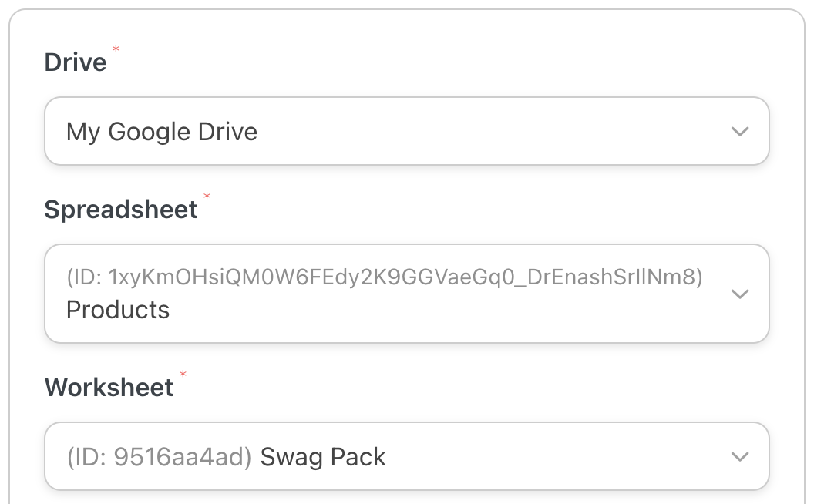This screenshot has width=814, height=504.
Task: Click the red asterisk beside Drive
Action: [116, 50]
